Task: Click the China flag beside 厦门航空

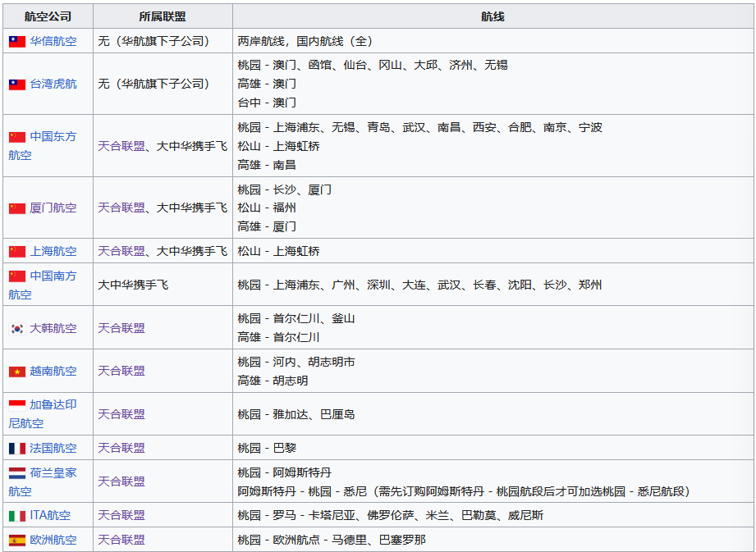Action: coord(17,208)
